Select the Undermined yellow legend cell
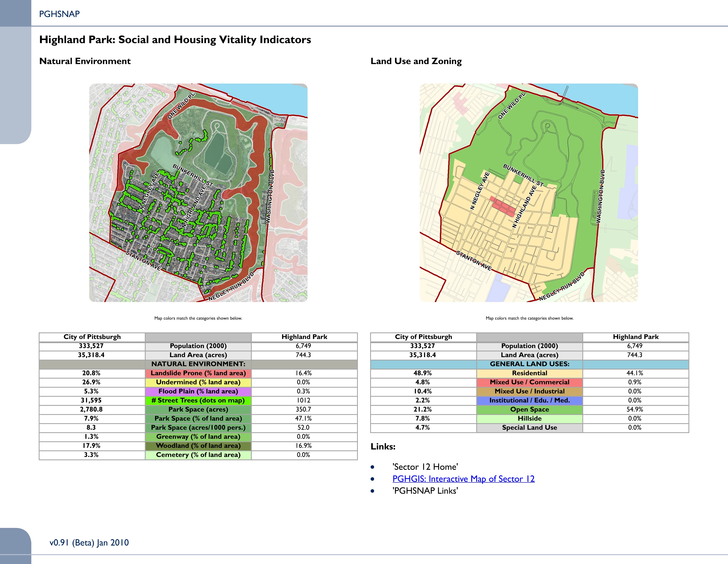Image resolution: width=728 pixels, height=564 pixels. (x=198, y=382)
